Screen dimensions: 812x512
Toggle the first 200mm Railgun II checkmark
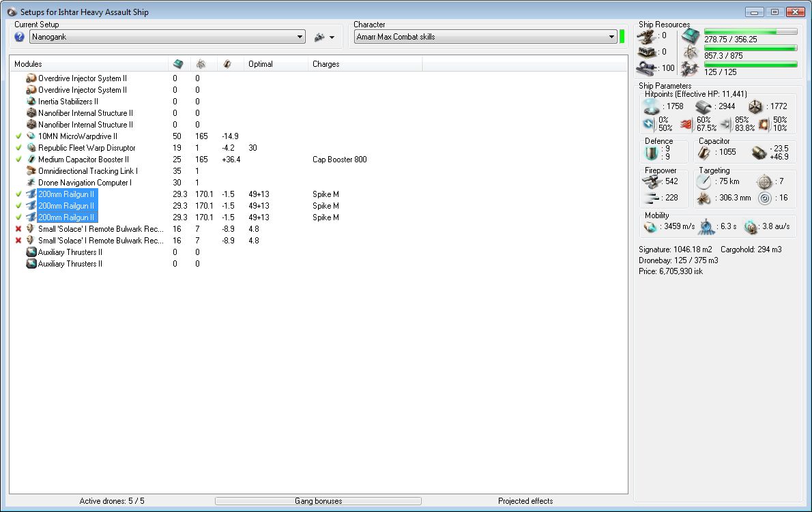pos(18,194)
